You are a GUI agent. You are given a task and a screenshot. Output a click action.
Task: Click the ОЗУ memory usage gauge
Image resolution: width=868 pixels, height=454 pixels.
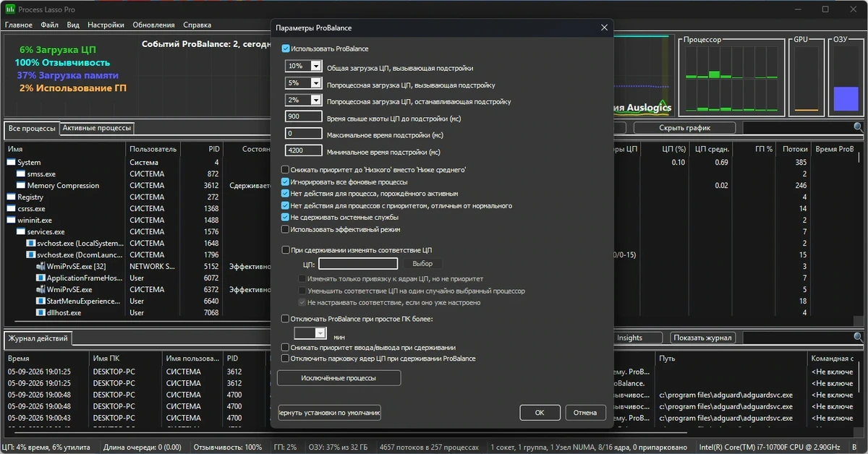point(845,76)
